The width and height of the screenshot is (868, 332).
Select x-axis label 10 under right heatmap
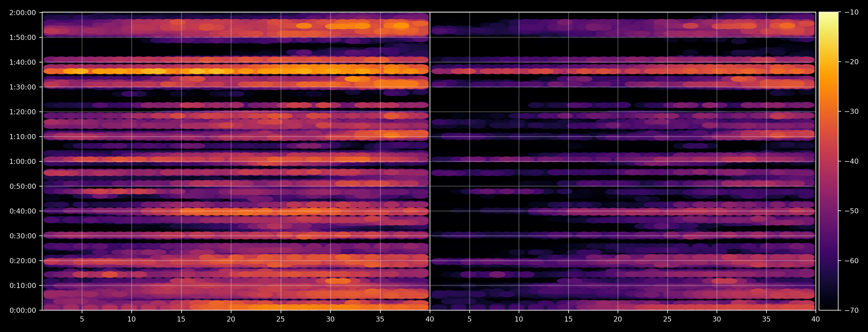point(519,319)
